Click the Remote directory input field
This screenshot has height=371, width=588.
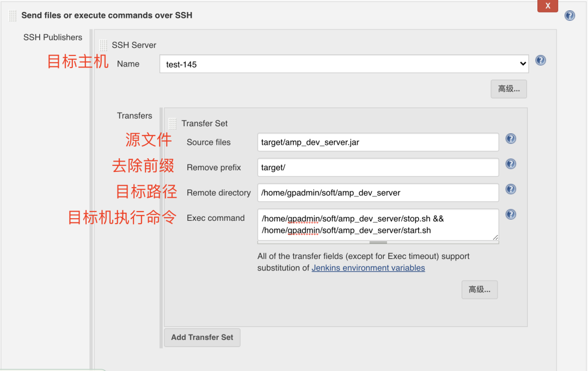(x=378, y=193)
